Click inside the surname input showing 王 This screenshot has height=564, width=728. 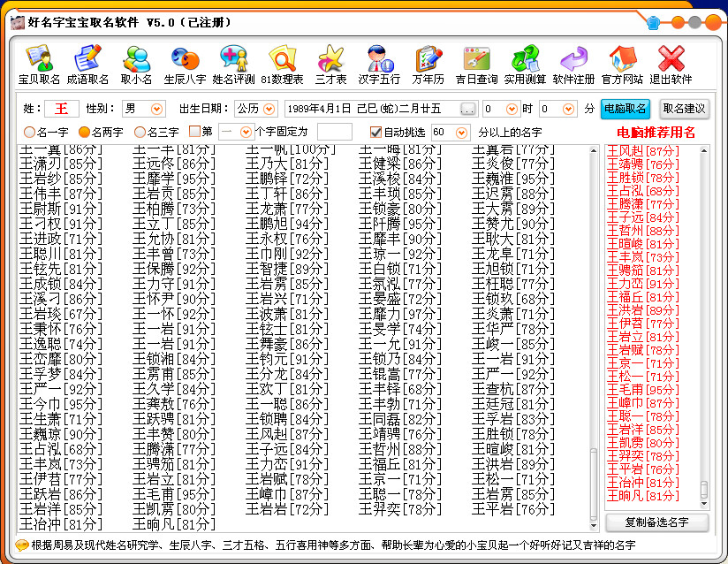pyautogui.click(x=63, y=108)
